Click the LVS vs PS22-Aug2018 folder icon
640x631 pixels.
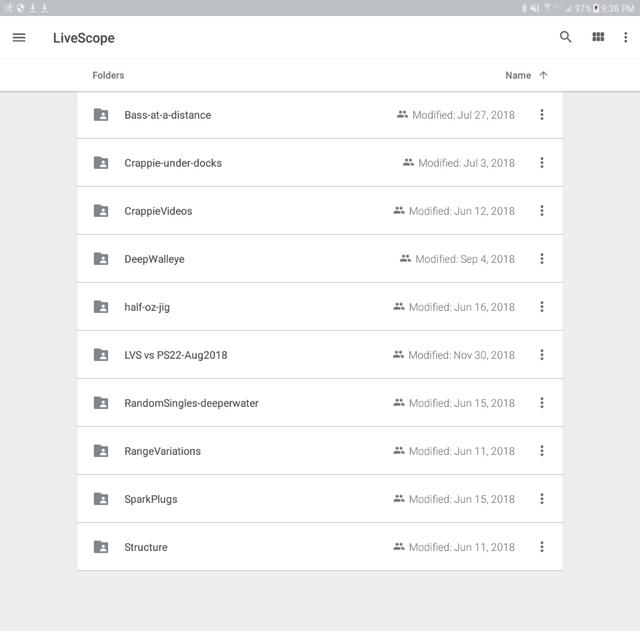(x=101, y=355)
